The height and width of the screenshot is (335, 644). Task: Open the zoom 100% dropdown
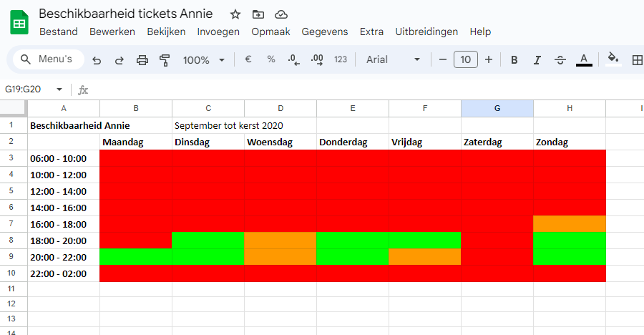point(204,60)
